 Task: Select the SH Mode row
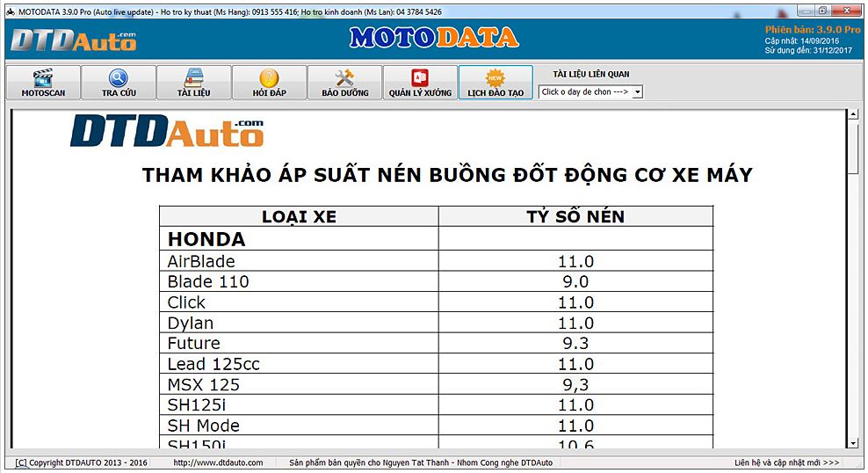437,425
